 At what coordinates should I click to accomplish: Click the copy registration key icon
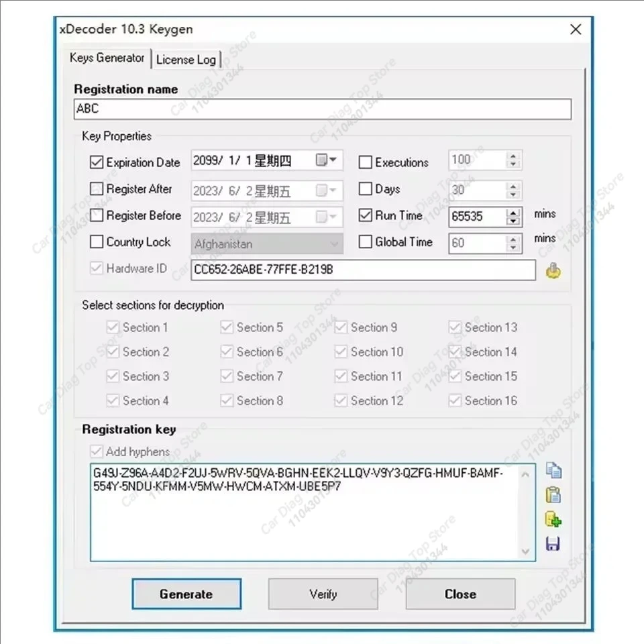point(553,470)
